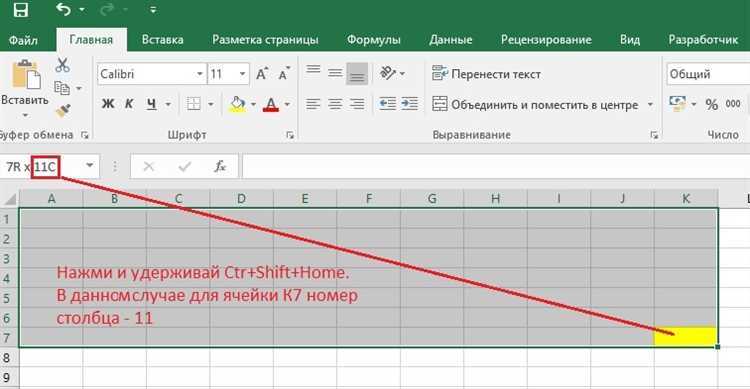Image resolution: width=750 pixels, height=389 pixels.
Task: Undo the last action with the Undo arrow
Action: (x=63, y=9)
